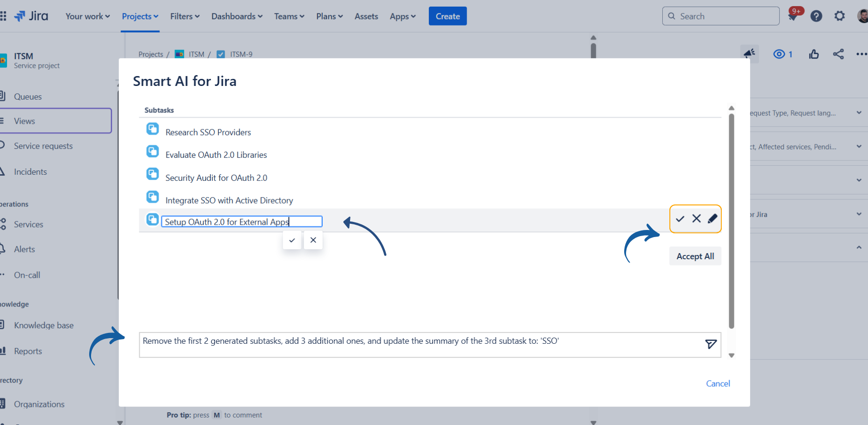The height and width of the screenshot is (425, 868).
Task: Expand the Affected services, Pendi section
Action: (x=859, y=146)
